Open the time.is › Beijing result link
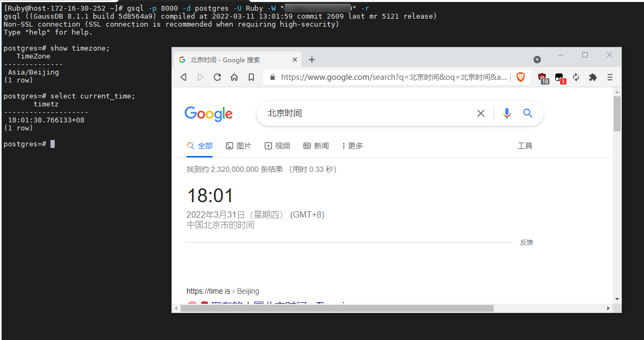 tap(223, 291)
